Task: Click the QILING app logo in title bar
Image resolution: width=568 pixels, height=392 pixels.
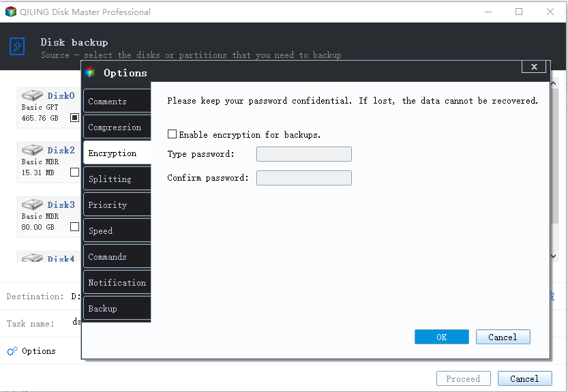Action: tap(11, 12)
